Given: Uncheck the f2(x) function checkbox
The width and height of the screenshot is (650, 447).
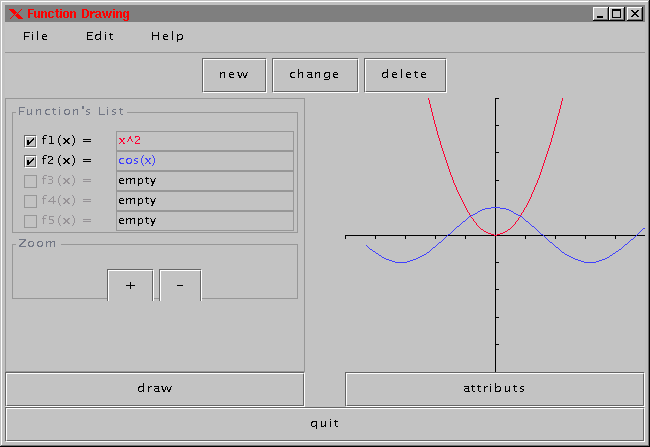Looking at the screenshot, I should [x=30, y=161].
